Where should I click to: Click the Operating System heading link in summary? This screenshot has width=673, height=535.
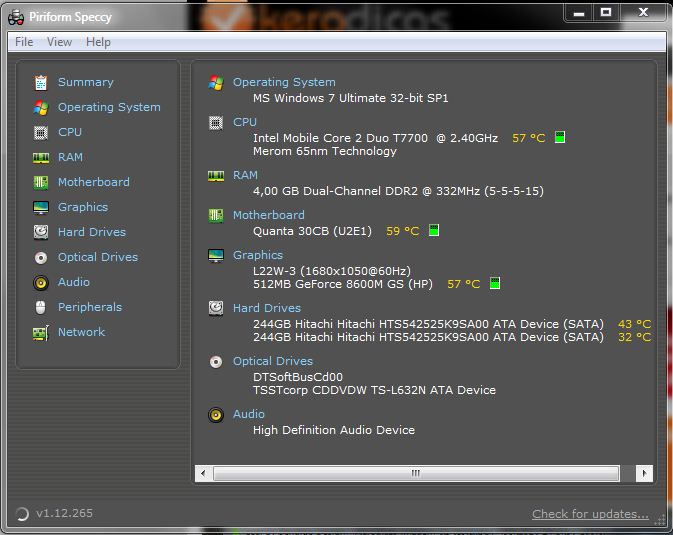[284, 82]
